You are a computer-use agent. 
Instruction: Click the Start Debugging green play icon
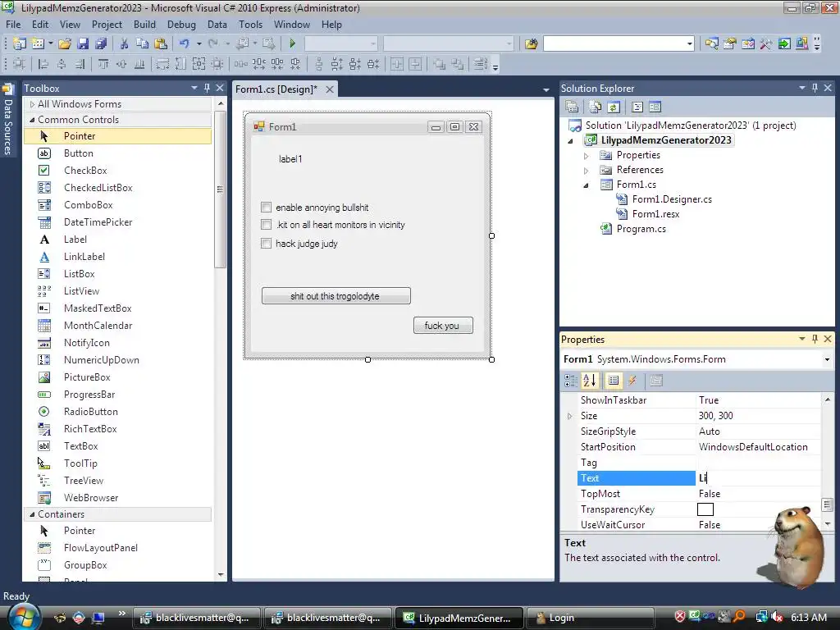(x=293, y=43)
